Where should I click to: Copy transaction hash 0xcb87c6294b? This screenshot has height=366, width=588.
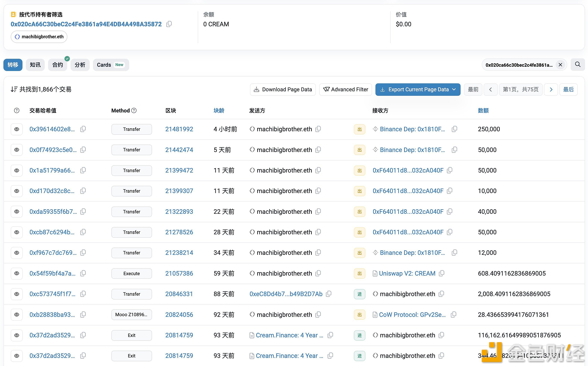[83, 232]
